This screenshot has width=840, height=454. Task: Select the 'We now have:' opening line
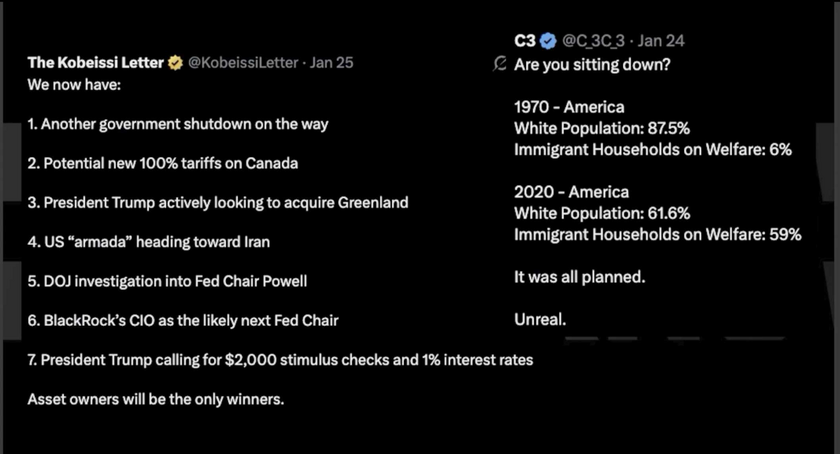(74, 85)
